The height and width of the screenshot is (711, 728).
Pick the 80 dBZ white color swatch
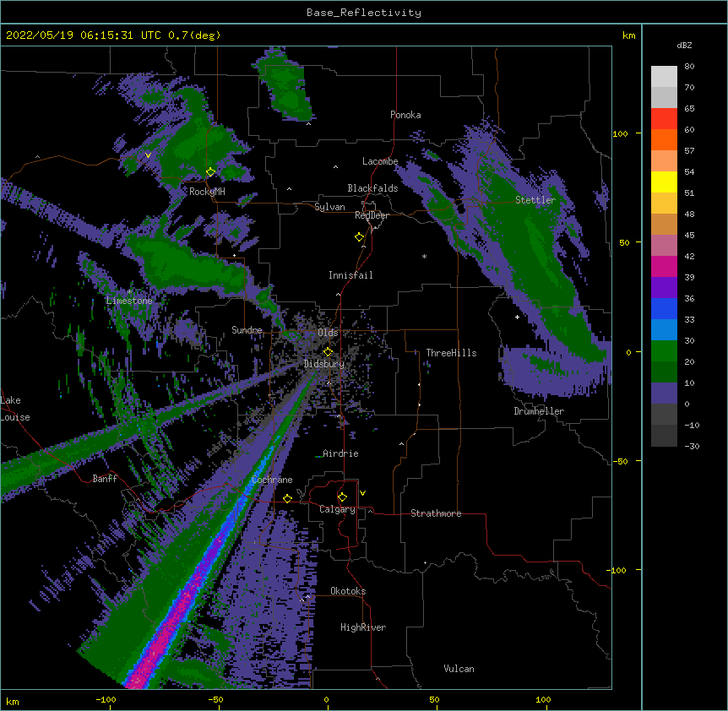pyautogui.click(x=664, y=77)
